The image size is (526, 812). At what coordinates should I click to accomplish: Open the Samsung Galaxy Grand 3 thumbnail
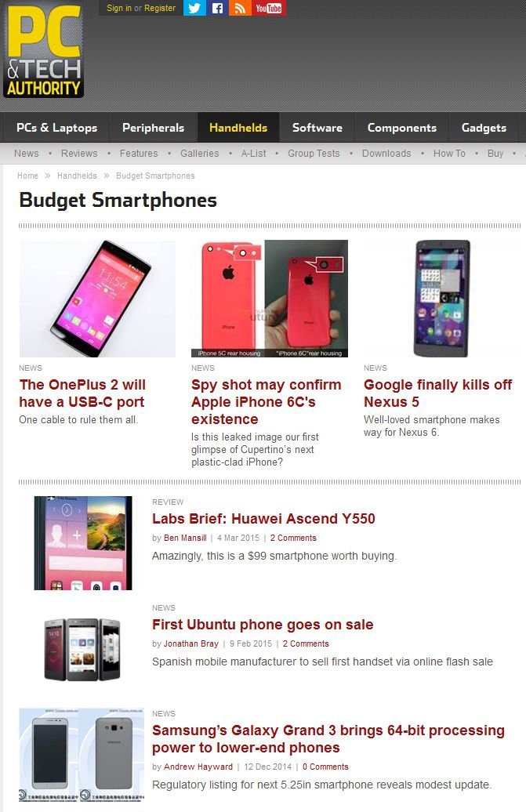82,755
